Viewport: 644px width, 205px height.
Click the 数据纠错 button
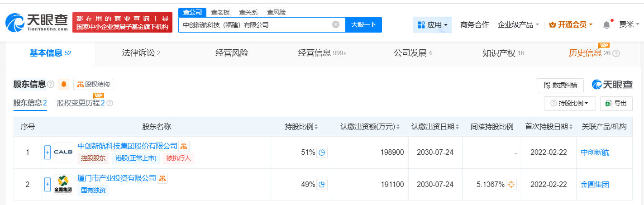tap(560, 85)
